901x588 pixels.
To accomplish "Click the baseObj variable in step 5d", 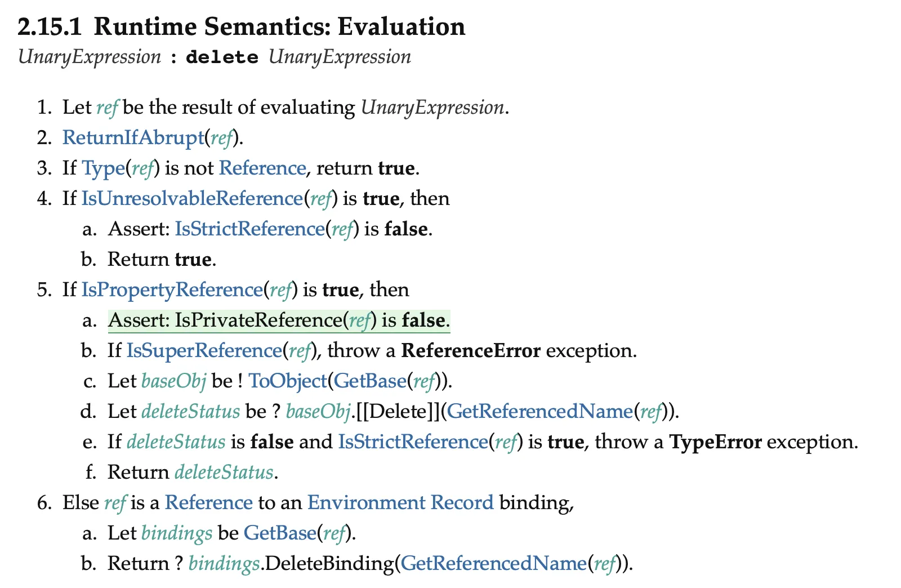I will click(318, 411).
